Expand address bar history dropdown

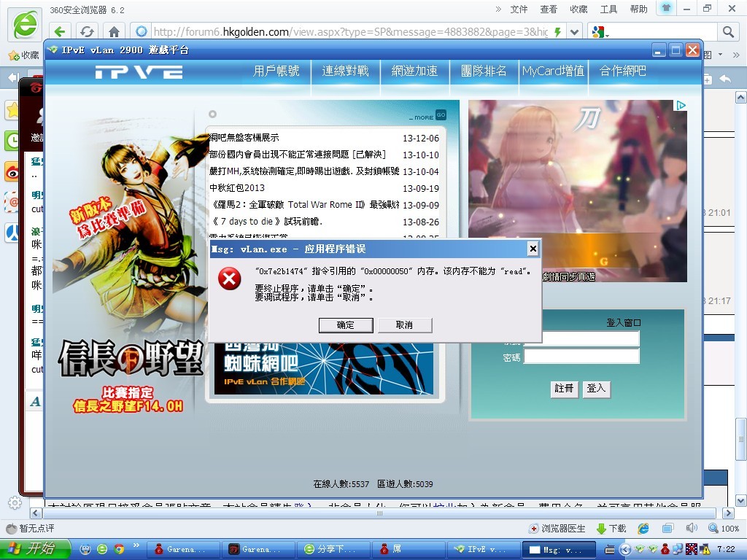575,32
